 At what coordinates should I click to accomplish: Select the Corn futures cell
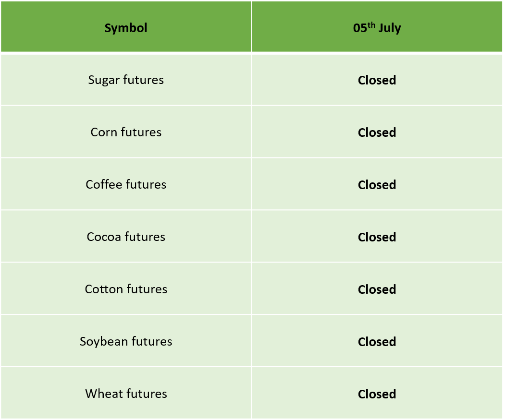point(126,132)
